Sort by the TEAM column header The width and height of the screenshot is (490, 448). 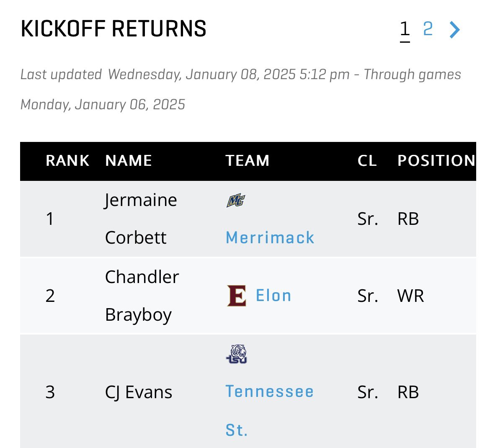[x=247, y=161]
